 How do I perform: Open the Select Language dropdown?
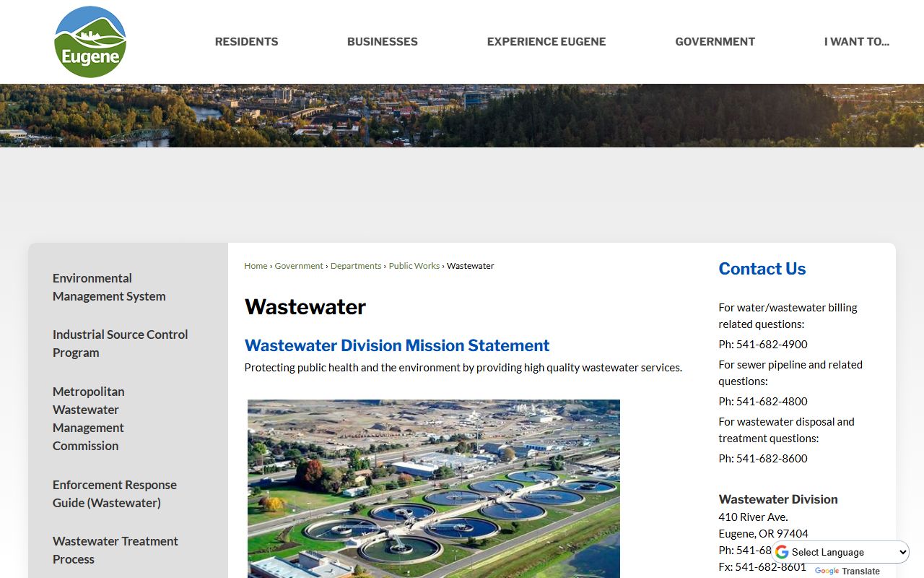click(841, 552)
